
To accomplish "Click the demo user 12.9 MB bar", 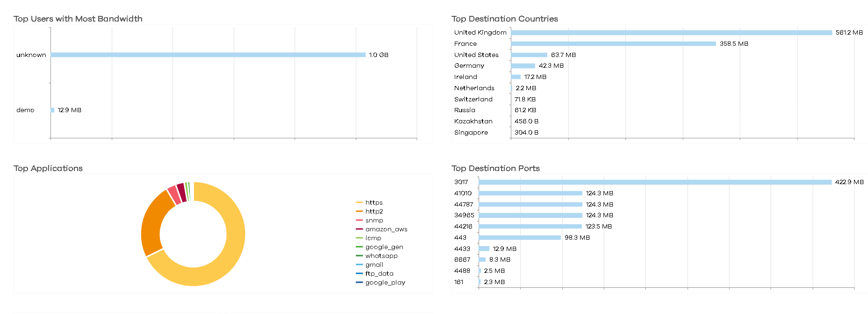I will (52, 110).
